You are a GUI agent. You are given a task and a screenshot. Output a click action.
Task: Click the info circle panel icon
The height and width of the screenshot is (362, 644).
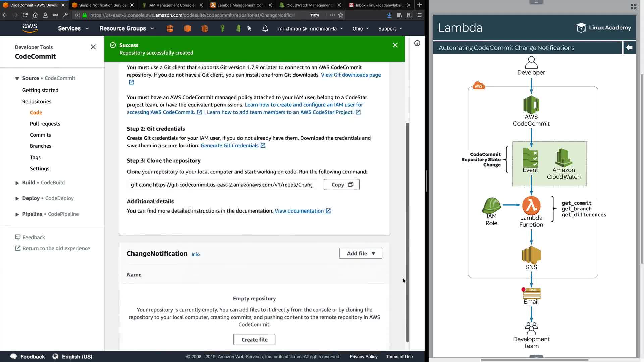pos(417,43)
